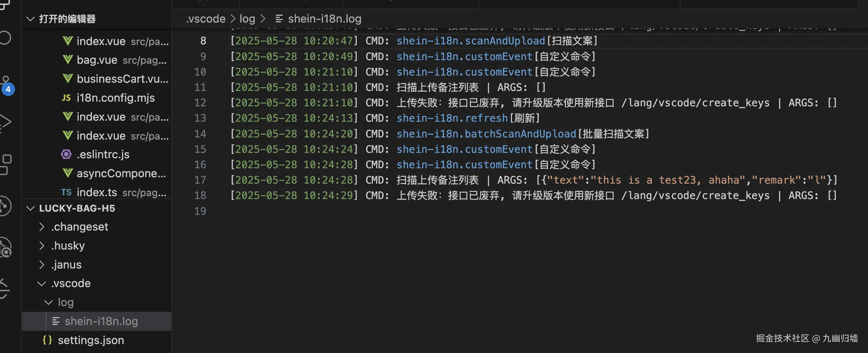This screenshot has width=868, height=353.
Task: Expand the .changeset folder
Action: point(42,227)
